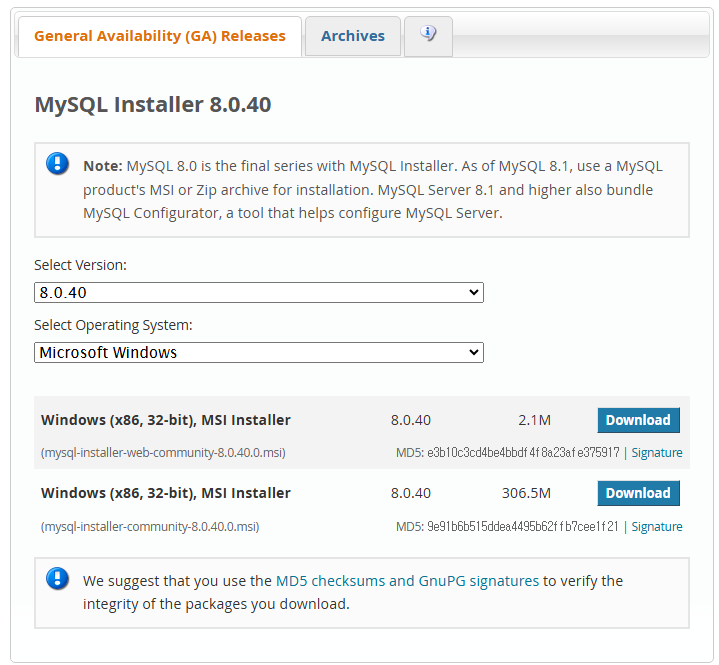Click the blue exclamation icon beside Note
The height and width of the screenshot is (665, 719).
coord(57,164)
